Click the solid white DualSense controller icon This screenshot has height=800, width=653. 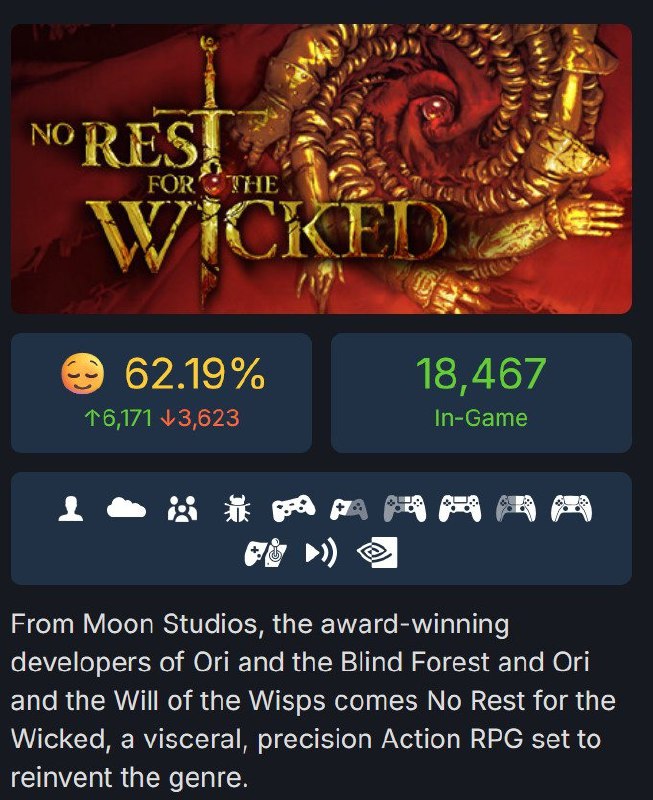(x=571, y=508)
